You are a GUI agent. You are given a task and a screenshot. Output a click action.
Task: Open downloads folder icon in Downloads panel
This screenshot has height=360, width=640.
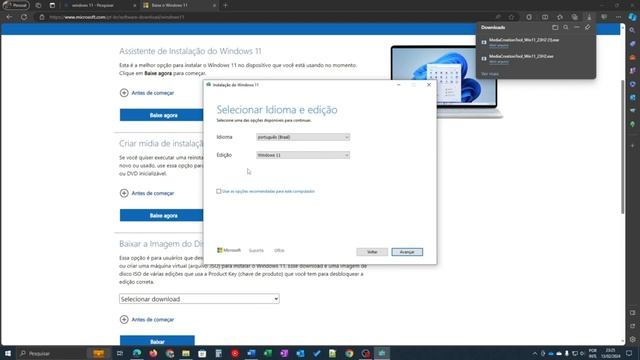555,27
